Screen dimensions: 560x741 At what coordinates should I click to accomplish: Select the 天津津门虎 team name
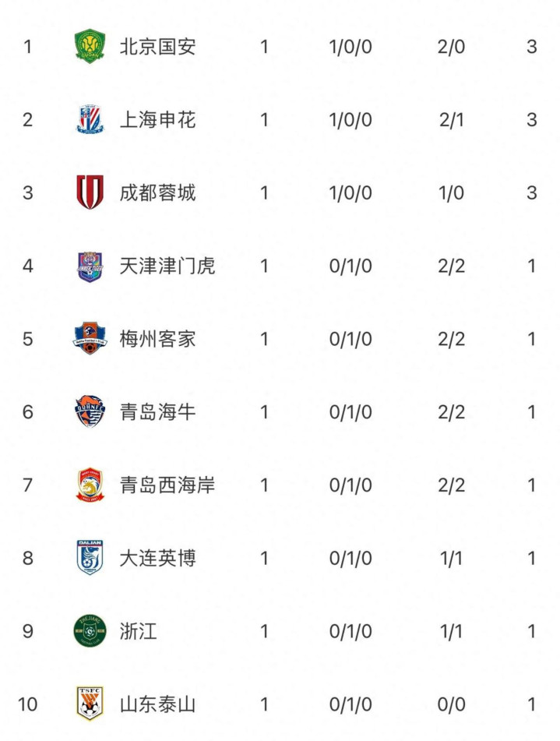click(x=167, y=266)
